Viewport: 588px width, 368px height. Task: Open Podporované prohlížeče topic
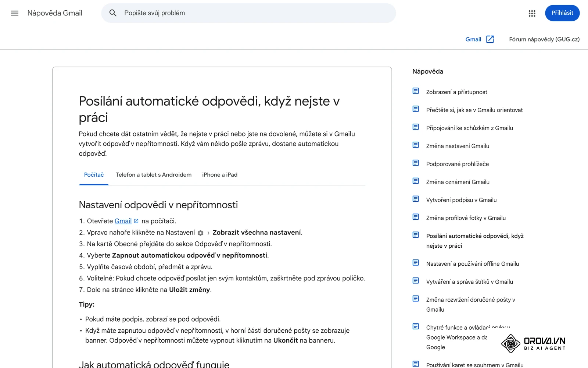point(457,164)
